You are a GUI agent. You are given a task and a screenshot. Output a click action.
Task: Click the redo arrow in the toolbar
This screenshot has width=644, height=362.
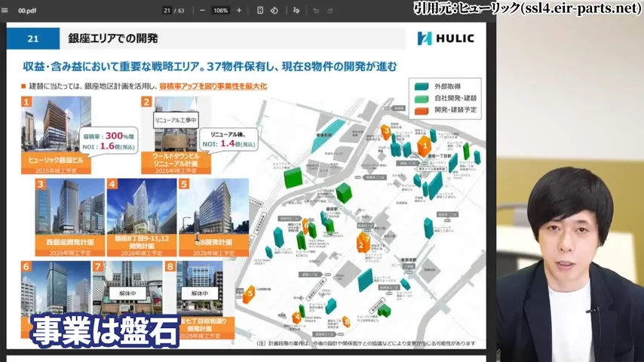pyautogui.click(x=330, y=11)
